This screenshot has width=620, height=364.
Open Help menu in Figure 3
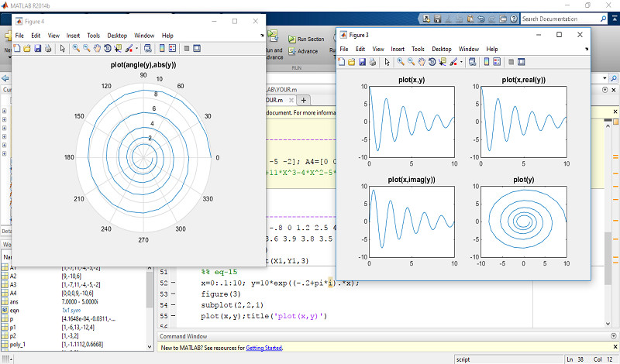(x=492, y=49)
